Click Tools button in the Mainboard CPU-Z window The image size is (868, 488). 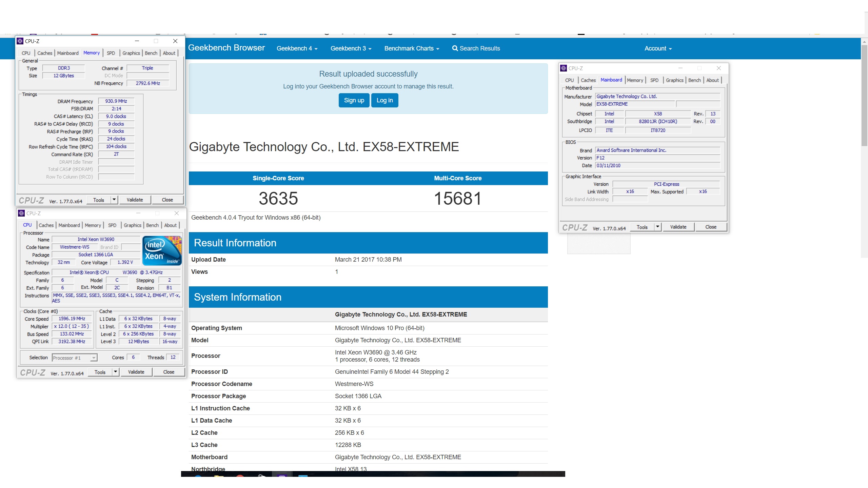(x=642, y=227)
